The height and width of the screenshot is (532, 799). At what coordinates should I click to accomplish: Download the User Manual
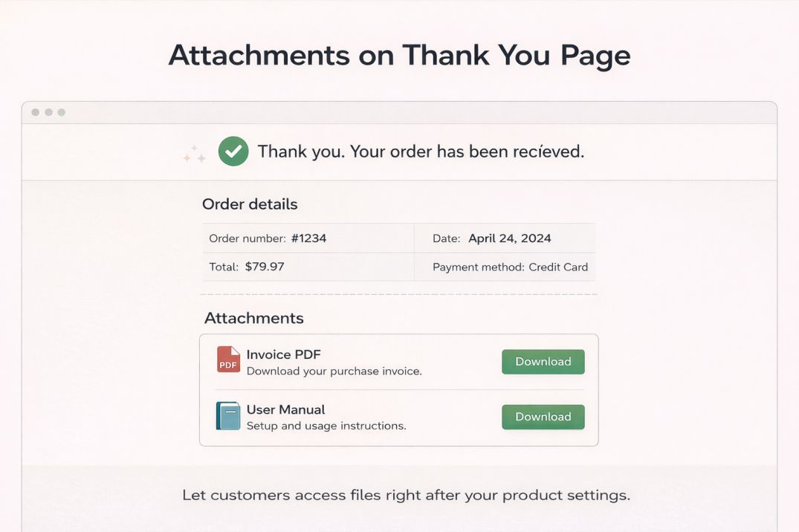pyautogui.click(x=543, y=417)
